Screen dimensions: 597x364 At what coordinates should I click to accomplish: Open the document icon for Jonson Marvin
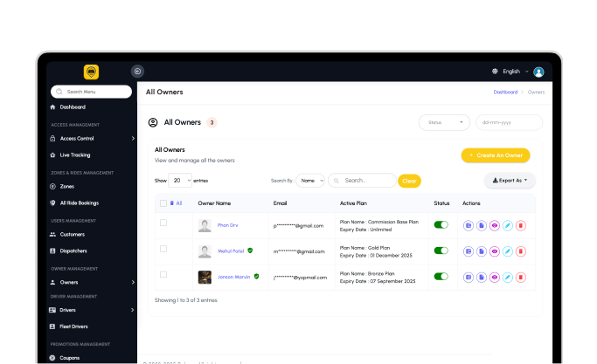point(482,278)
